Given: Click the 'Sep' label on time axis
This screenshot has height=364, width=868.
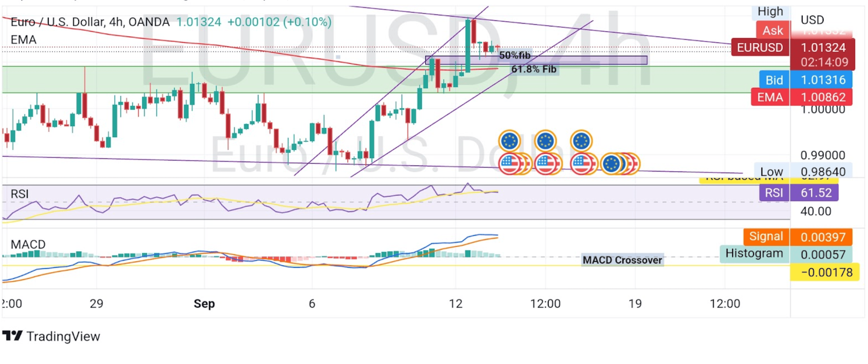Looking at the screenshot, I should tap(204, 304).
